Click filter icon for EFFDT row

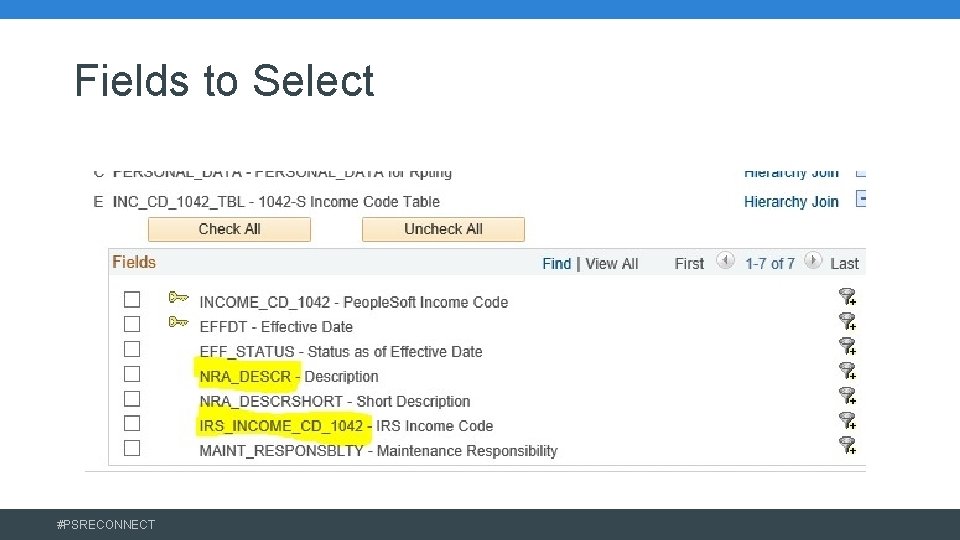[x=847, y=321]
